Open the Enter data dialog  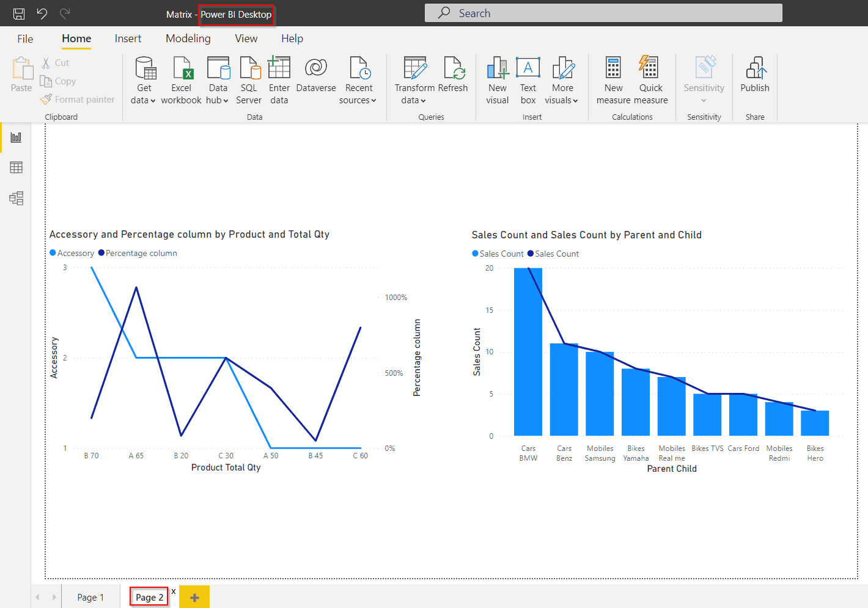[279, 79]
